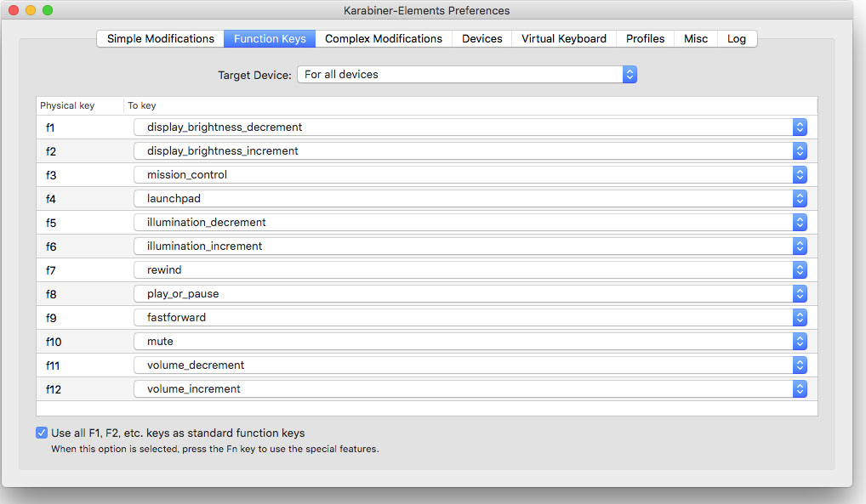This screenshot has height=504, width=866.
Task: Open the f2 display_brightness_increment dropdown
Action: (470, 150)
